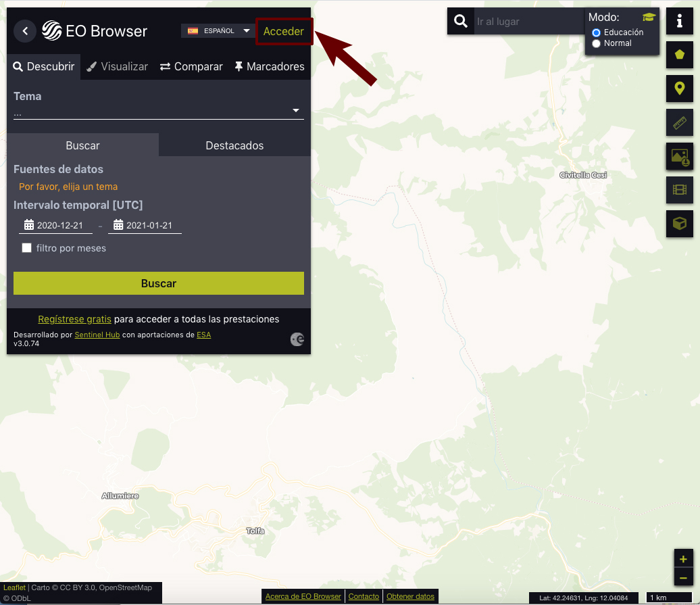Switch to the Comparar tab
This screenshot has width=700, height=605.
pos(191,66)
